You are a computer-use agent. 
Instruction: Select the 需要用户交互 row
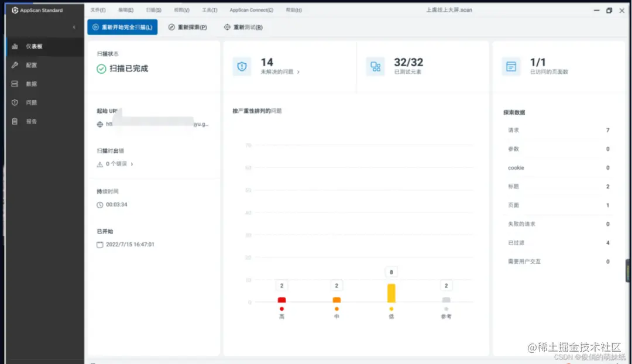[x=559, y=262]
